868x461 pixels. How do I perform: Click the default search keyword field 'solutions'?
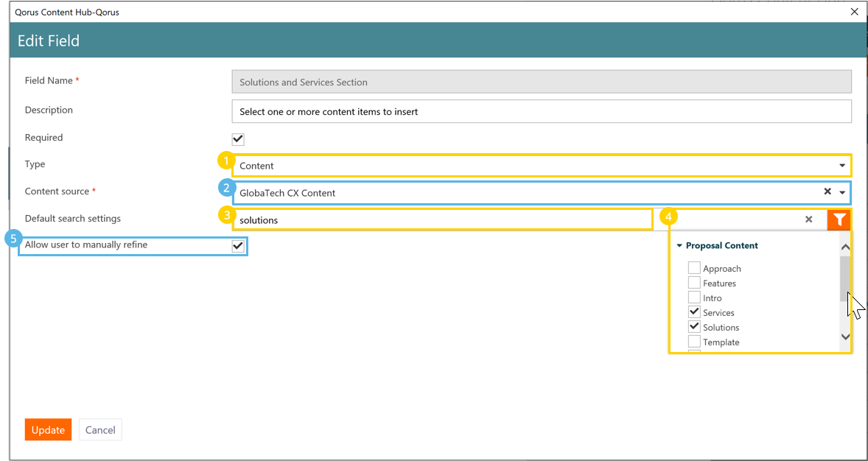point(442,219)
